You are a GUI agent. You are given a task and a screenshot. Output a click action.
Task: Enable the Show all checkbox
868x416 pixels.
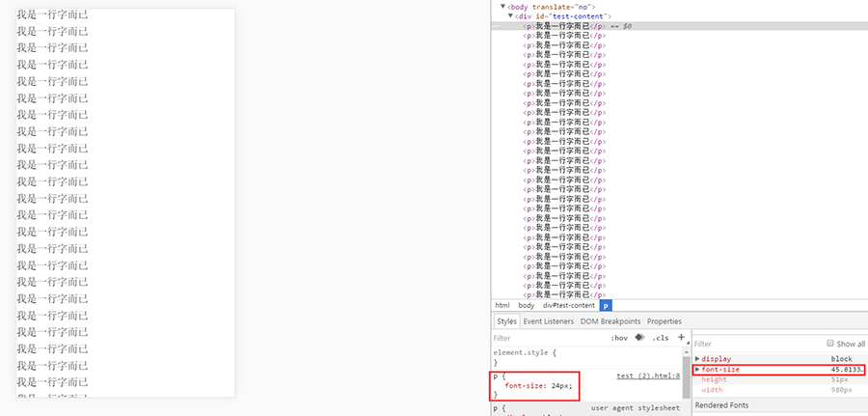[829, 344]
